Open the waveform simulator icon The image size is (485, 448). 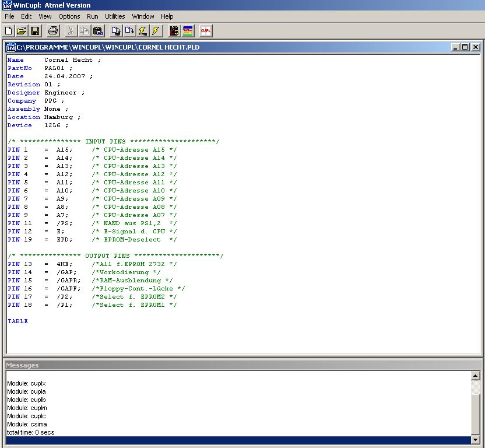(188, 30)
